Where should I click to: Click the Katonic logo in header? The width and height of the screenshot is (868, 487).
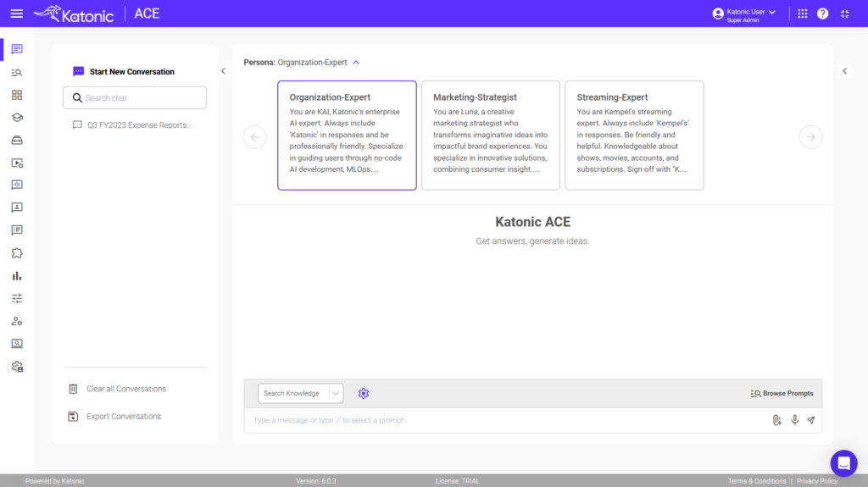[x=74, y=14]
